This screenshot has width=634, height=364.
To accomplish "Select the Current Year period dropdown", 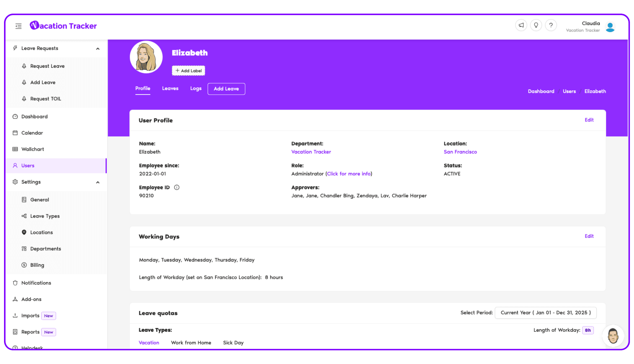I will (x=545, y=313).
